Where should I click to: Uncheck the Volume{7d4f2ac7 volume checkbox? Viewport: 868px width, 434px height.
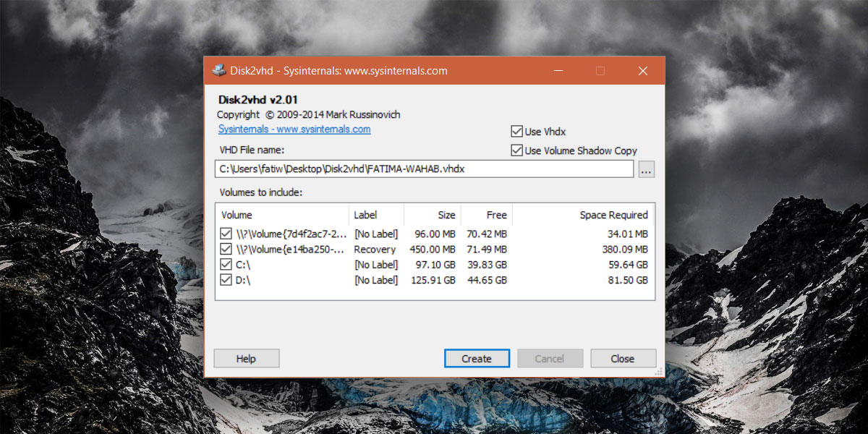pos(226,234)
